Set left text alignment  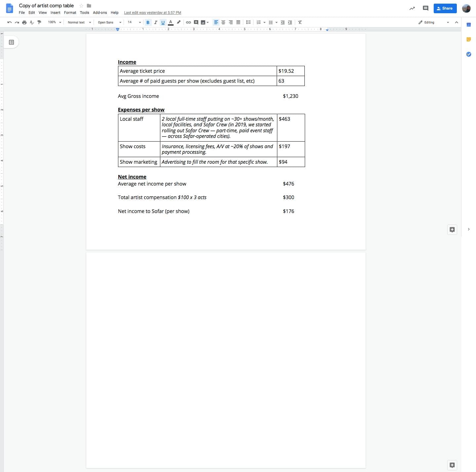click(216, 22)
